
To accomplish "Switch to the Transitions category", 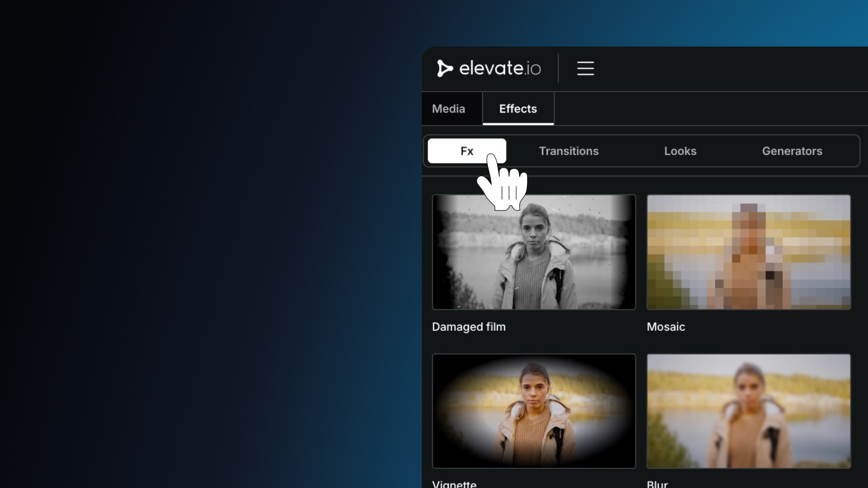I will click(x=569, y=151).
